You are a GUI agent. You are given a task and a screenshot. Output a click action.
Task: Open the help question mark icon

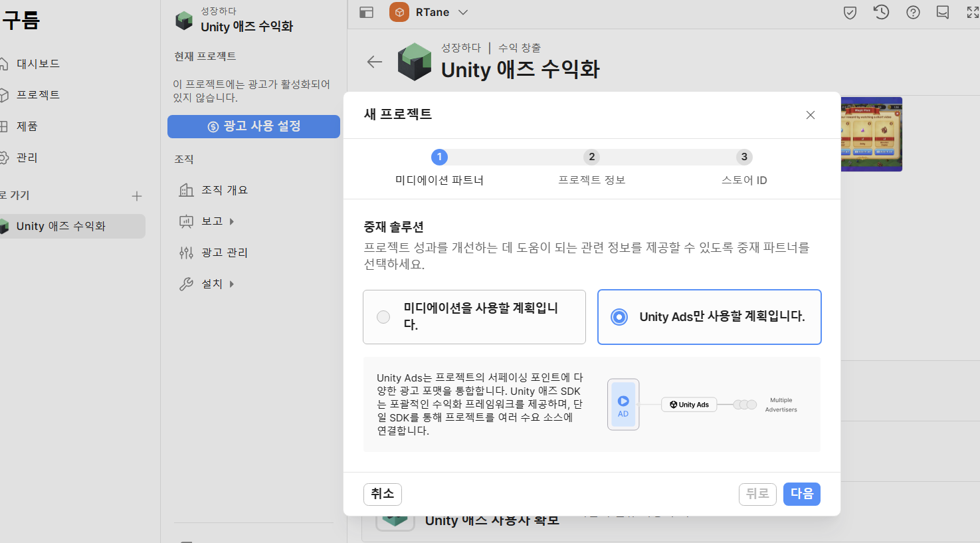coord(913,13)
